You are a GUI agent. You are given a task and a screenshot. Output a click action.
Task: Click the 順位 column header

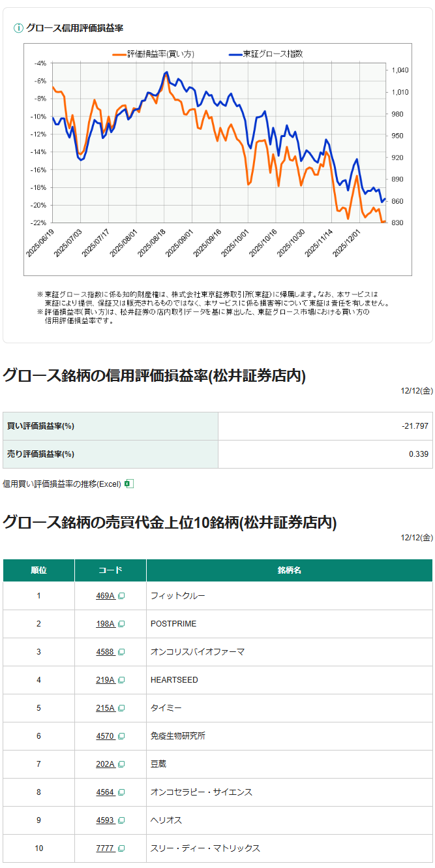38,570
